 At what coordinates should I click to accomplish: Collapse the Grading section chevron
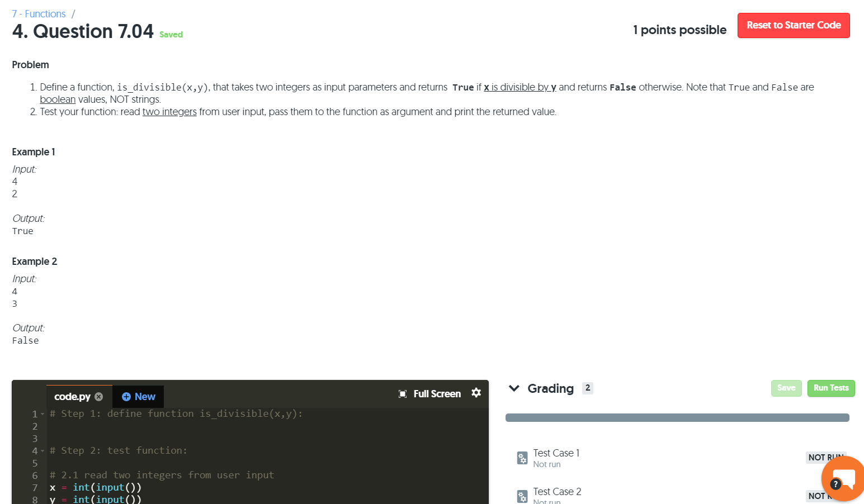(514, 388)
